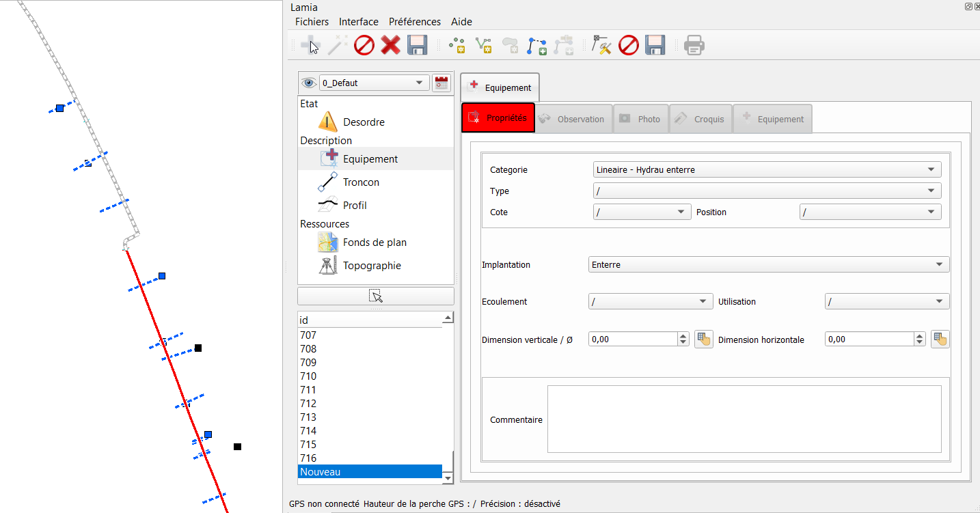Click the cancel icon beside the hammer tool
Viewport: 980px width, 513px height.
tap(628, 46)
